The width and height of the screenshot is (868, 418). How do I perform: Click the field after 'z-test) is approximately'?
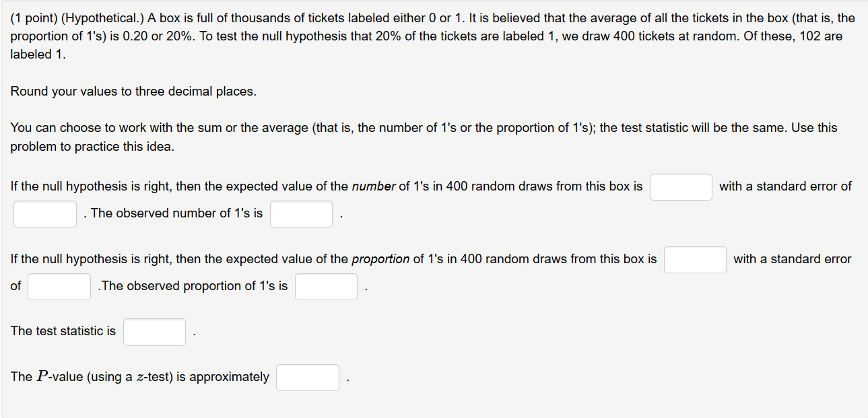click(x=307, y=377)
